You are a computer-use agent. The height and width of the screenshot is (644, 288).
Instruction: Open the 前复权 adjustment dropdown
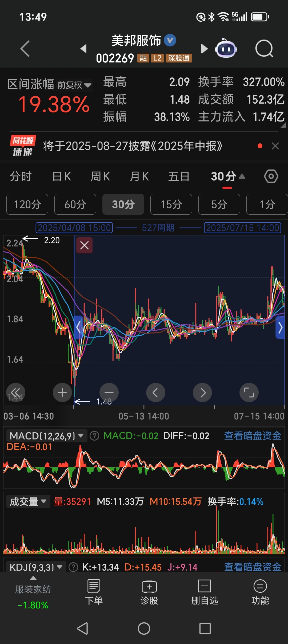tap(75, 85)
